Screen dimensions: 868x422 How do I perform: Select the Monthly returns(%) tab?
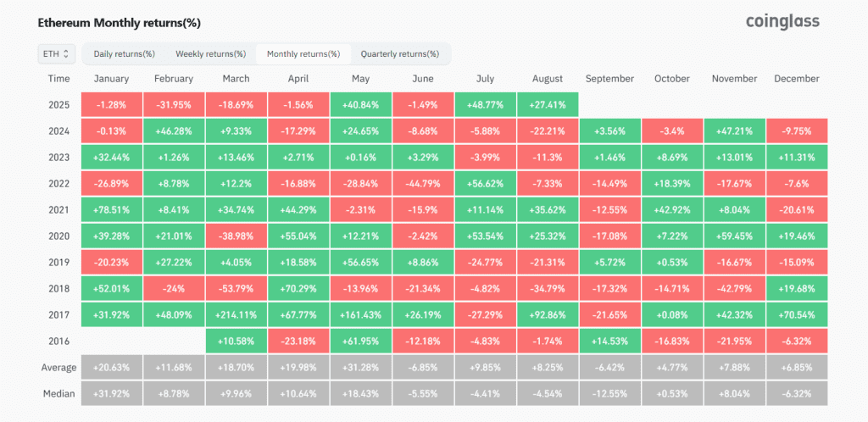(303, 54)
